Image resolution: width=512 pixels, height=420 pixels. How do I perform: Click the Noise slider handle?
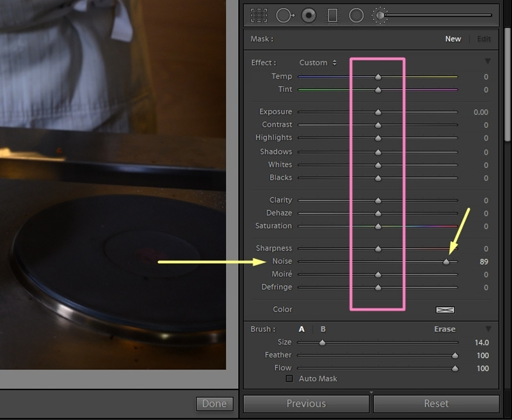pos(447,261)
